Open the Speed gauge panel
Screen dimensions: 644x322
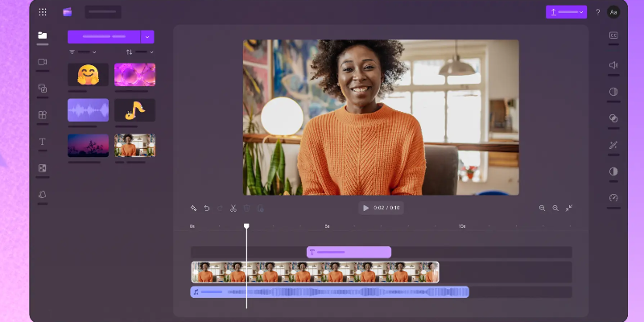pos(613,198)
